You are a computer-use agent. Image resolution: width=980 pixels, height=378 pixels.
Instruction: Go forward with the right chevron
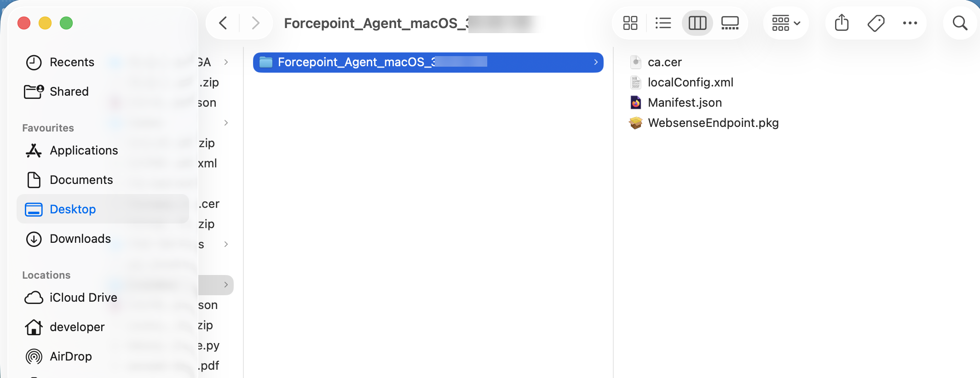click(x=256, y=23)
